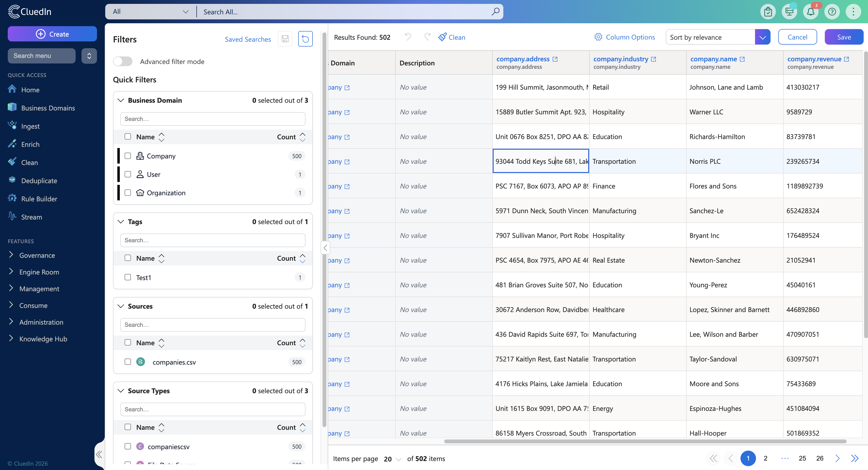Check the companies.csv source checkbox
This screenshot has height=470, width=868.
click(128, 362)
